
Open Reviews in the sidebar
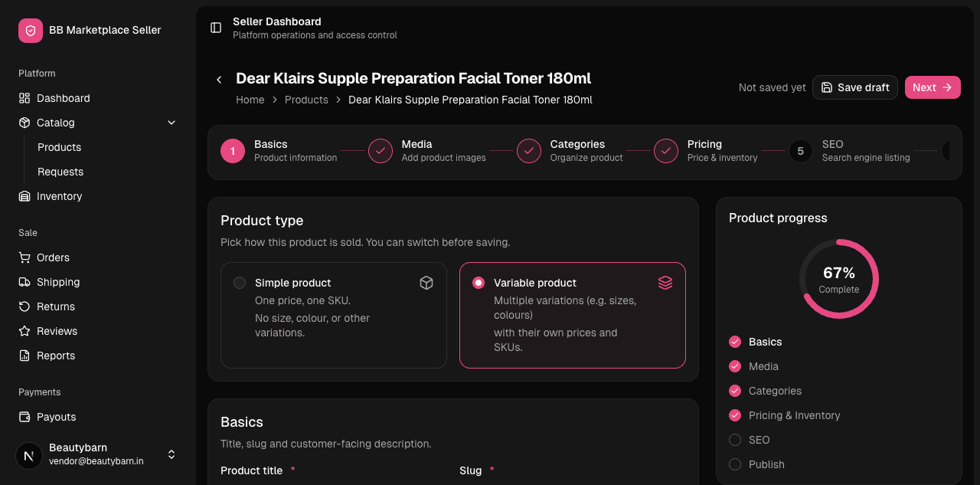coord(98,331)
